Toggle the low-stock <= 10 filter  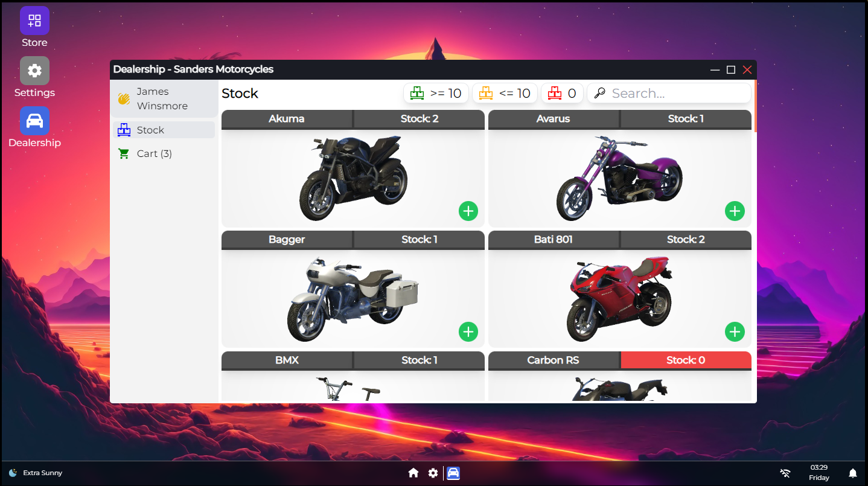tap(505, 94)
